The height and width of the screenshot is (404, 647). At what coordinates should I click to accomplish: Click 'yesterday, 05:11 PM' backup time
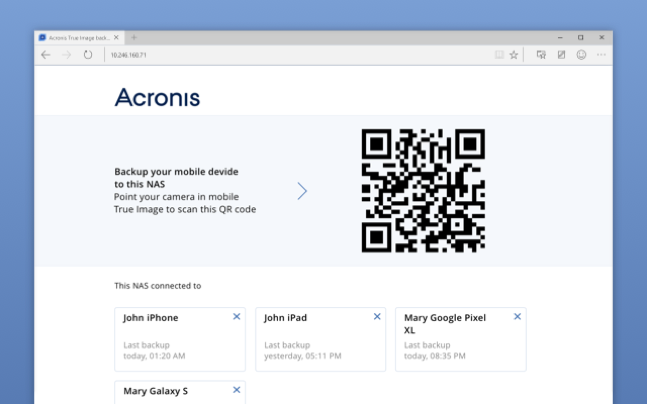pos(303,356)
